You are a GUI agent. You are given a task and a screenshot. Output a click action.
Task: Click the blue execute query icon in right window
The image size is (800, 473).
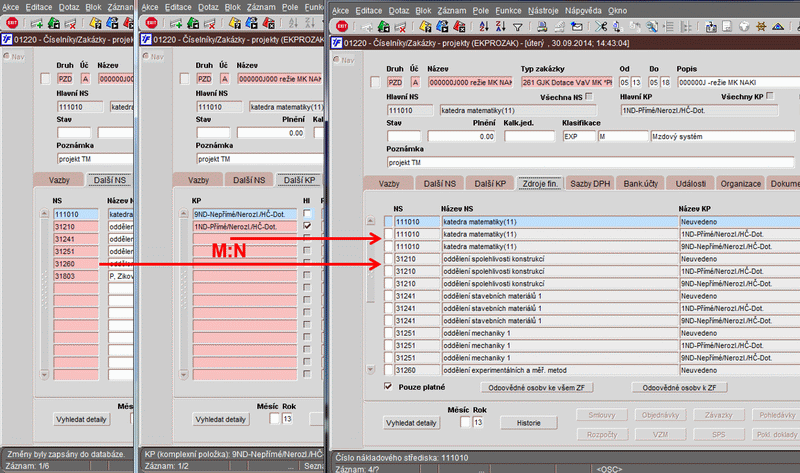442,26
